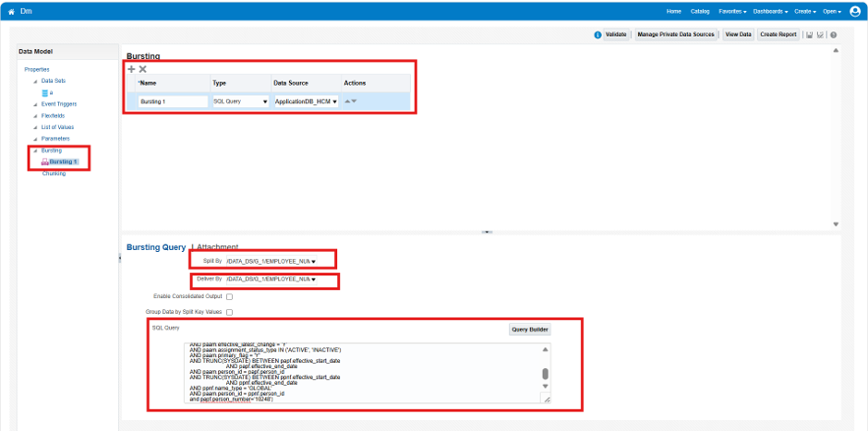This screenshot has width=868, height=431.
Task: Click SQL query scrollbar down arrow
Action: (545, 386)
